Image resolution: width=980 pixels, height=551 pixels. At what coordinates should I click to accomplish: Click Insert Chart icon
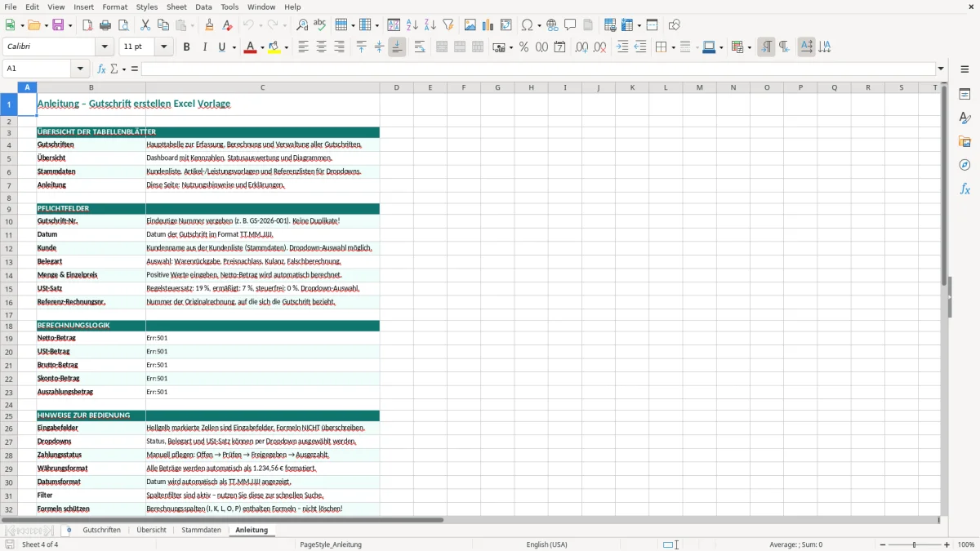[x=488, y=25]
